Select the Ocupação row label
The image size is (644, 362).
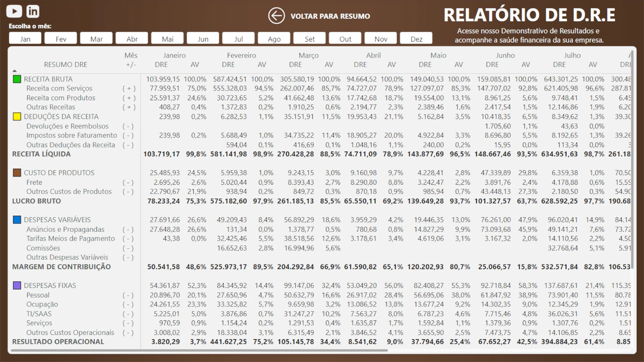tap(42, 304)
